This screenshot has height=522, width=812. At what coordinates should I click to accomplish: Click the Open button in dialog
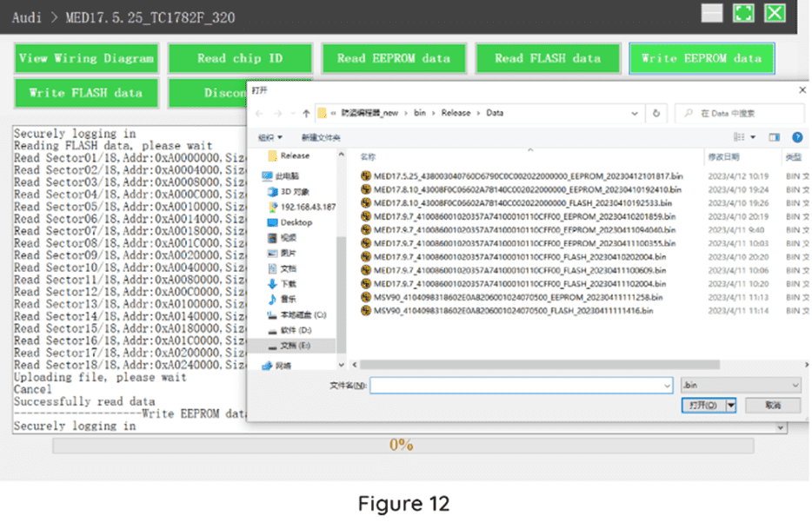[x=704, y=405]
